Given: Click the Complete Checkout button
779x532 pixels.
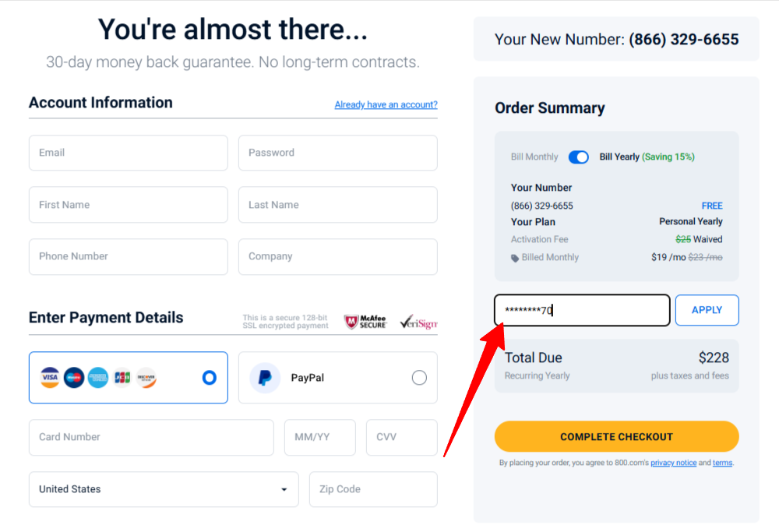Looking at the screenshot, I should pos(616,437).
